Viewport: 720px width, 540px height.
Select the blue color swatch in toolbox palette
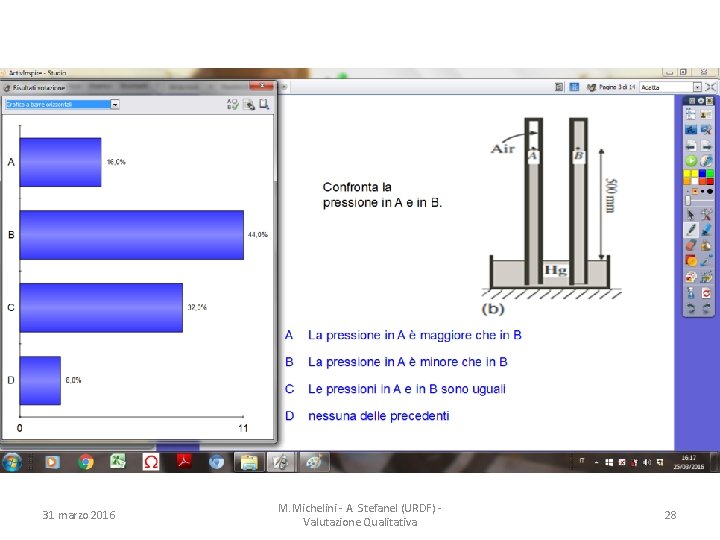pyautogui.click(x=702, y=174)
